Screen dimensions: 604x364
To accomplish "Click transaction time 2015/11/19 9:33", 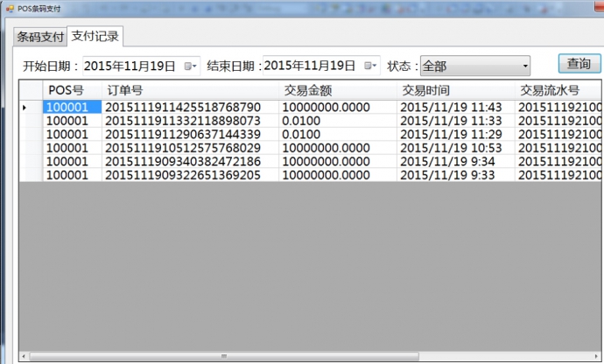I will click(447, 175).
